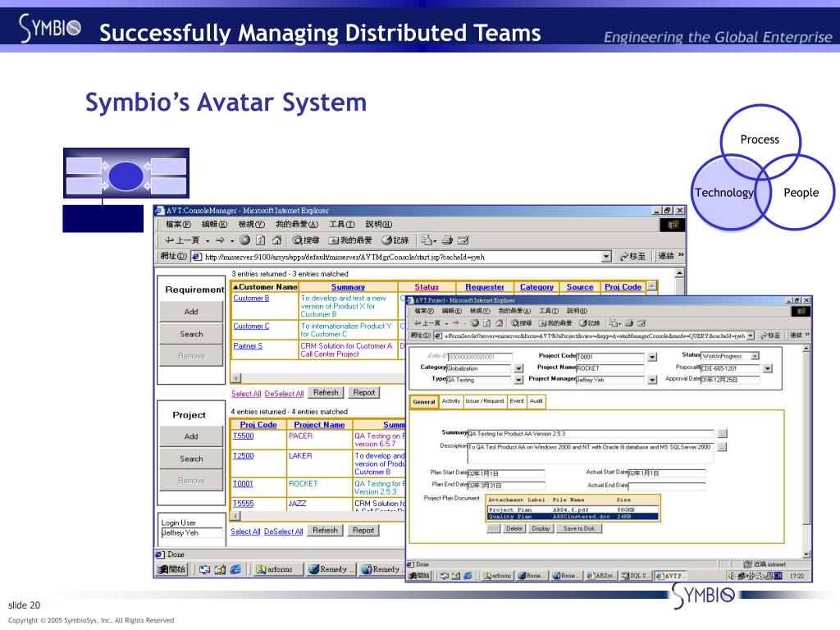Screen dimensions: 840x630
Task: Open 記錄 history button in ConsoleManager toolbar
Action: tap(395, 240)
